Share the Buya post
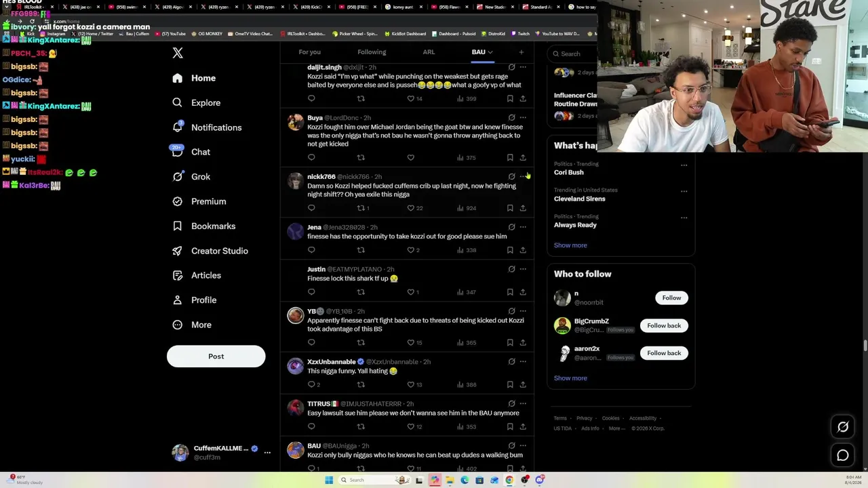The image size is (868, 488). pyautogui.click(x=523, y=158)
